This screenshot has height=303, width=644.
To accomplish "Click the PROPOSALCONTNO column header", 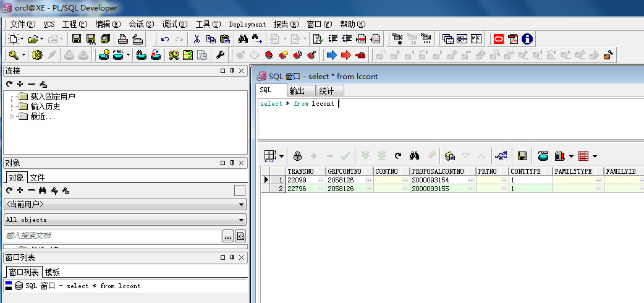I will [x=443, y=171].
